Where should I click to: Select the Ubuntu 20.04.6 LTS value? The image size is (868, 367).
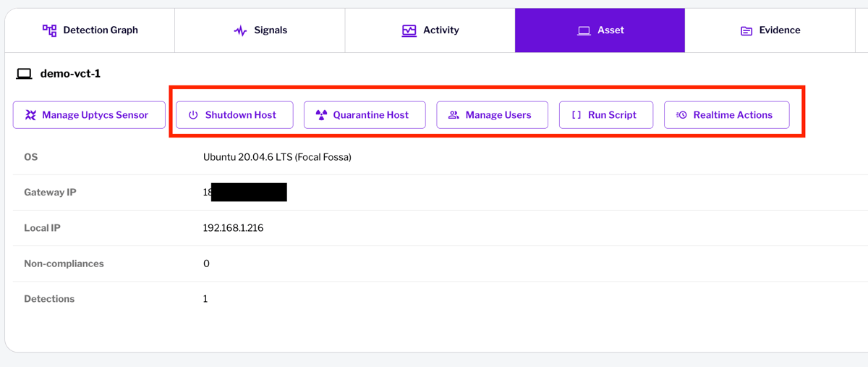tap(277, 157)
